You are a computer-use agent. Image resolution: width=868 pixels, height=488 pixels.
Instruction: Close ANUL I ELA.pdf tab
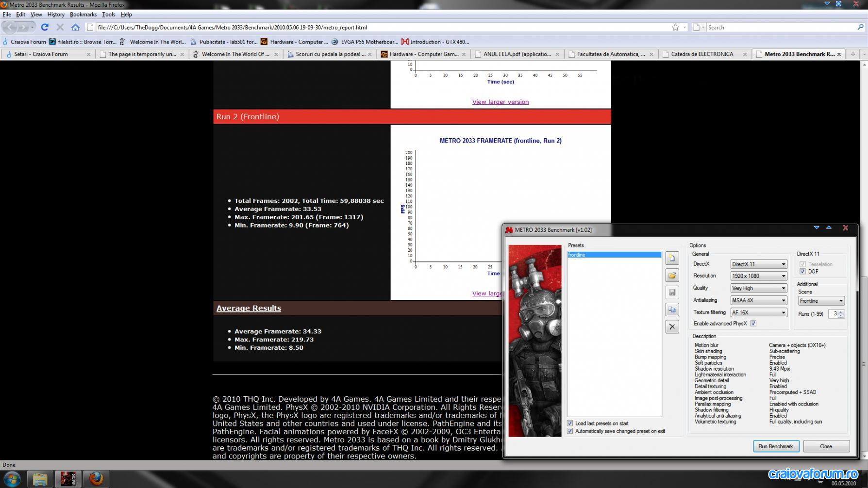point(557,54)
